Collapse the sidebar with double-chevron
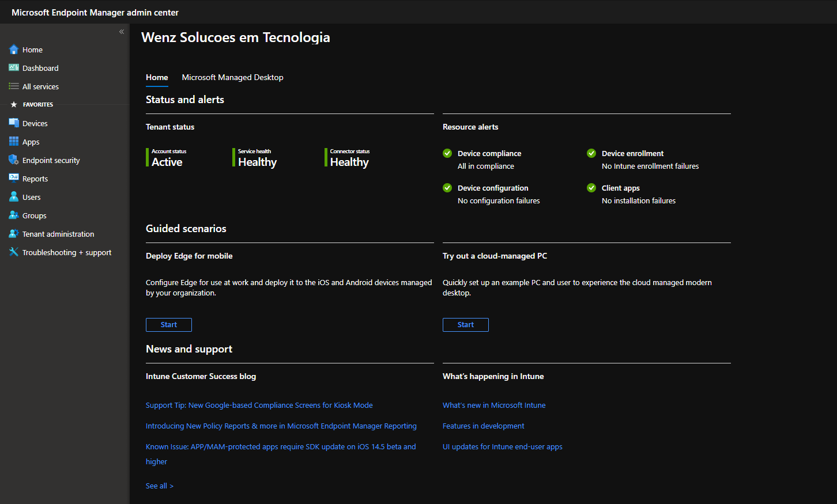This screenshot has width=837, height=504. point(122,32)
